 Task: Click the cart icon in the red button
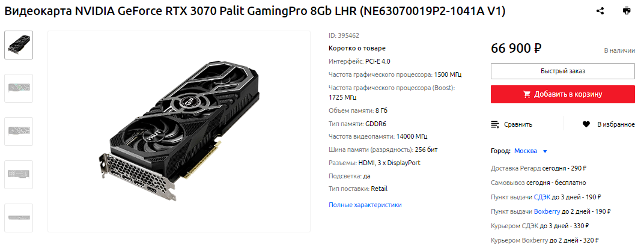pyautogui.click(x=527, y=94)
